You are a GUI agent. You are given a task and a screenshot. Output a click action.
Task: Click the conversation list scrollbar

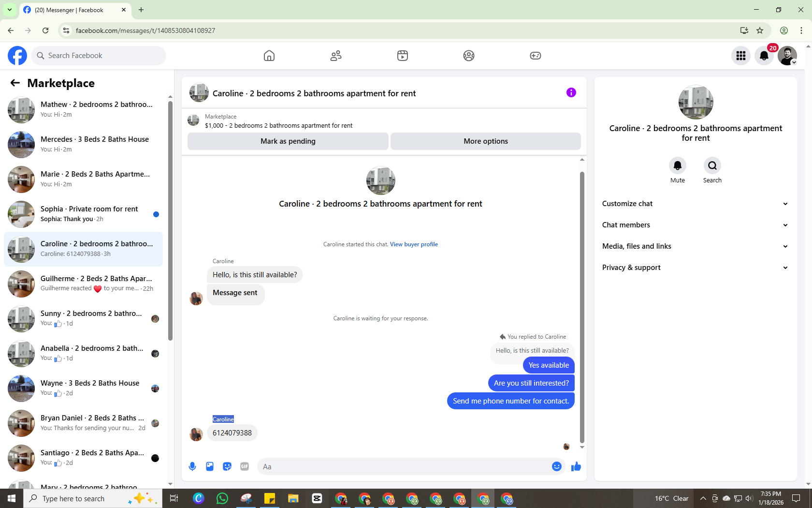click(x=170, y=220)
